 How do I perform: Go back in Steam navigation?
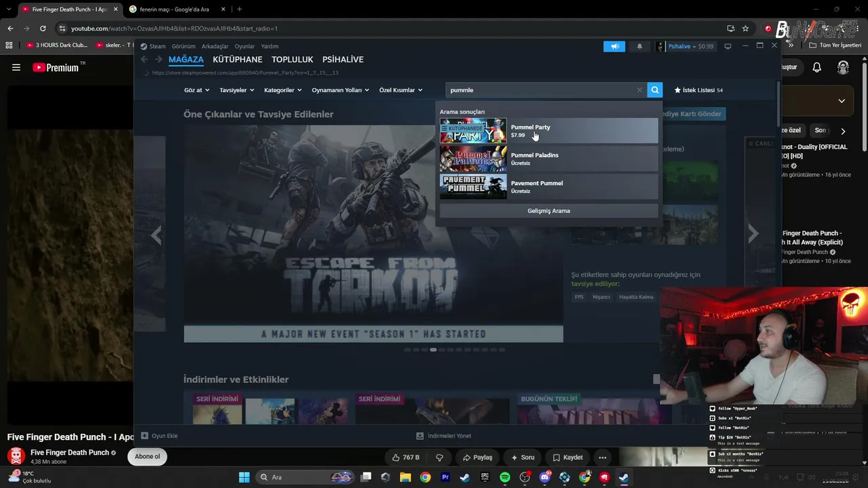144,60
